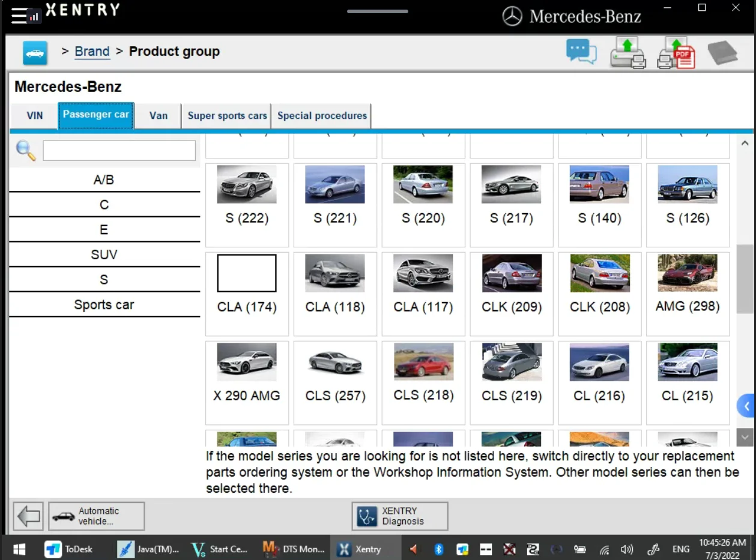Select the S (140) car picture
756x560 pixels.
pos(600,184)
